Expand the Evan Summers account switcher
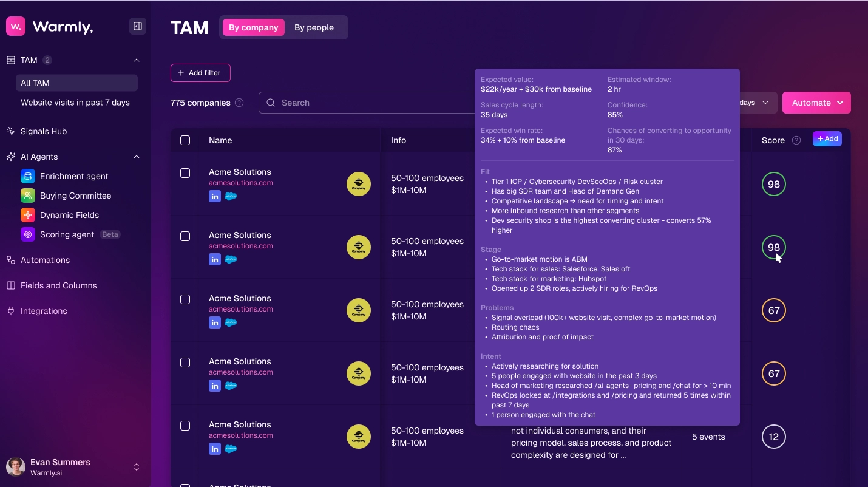This screenshot has height=487, width=868. [137, 467]
